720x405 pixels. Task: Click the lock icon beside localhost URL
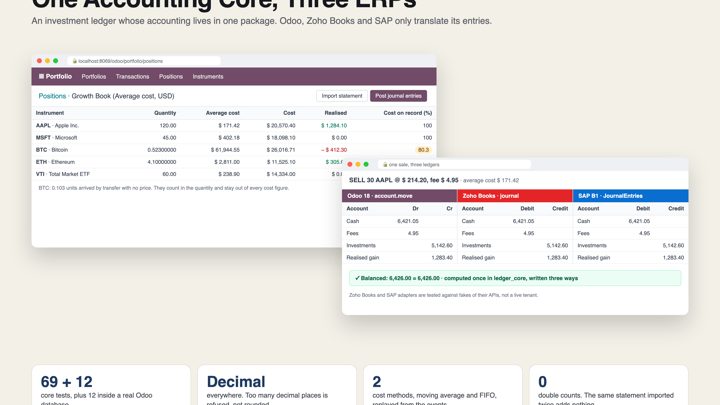coord(74,61)
